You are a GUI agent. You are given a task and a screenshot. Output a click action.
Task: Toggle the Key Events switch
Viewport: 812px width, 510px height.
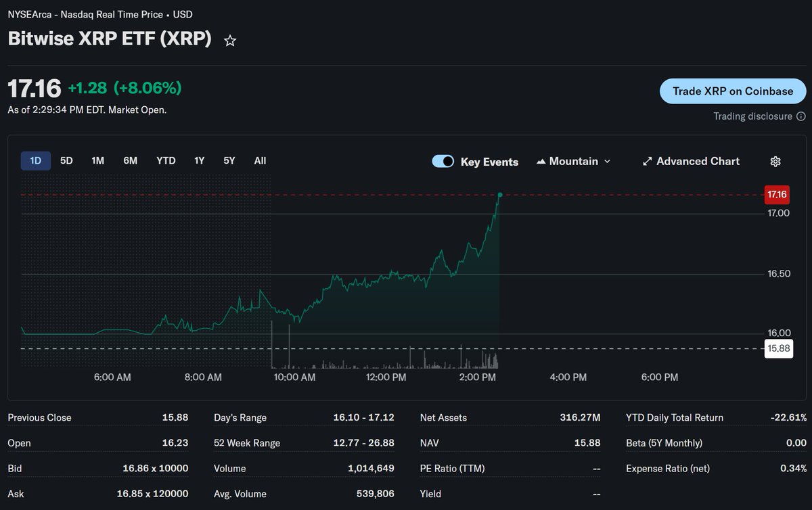pyautogui.click(x=443, y=161)
